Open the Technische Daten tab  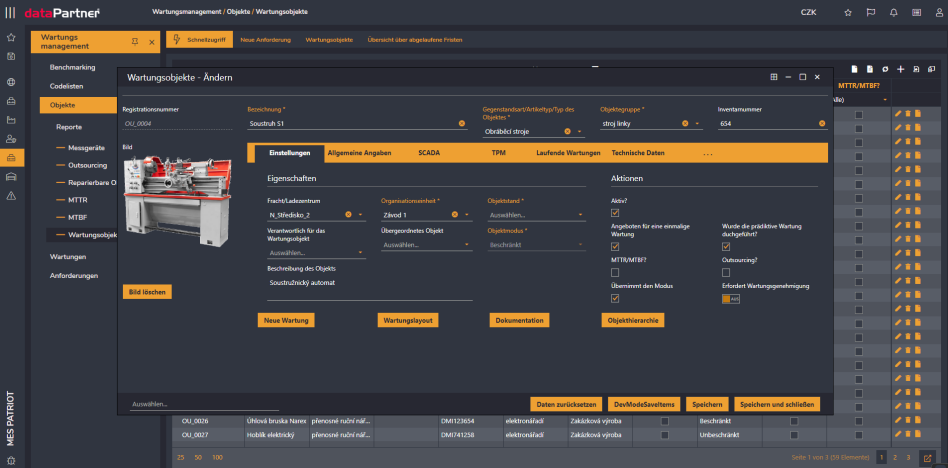[637, 153]
